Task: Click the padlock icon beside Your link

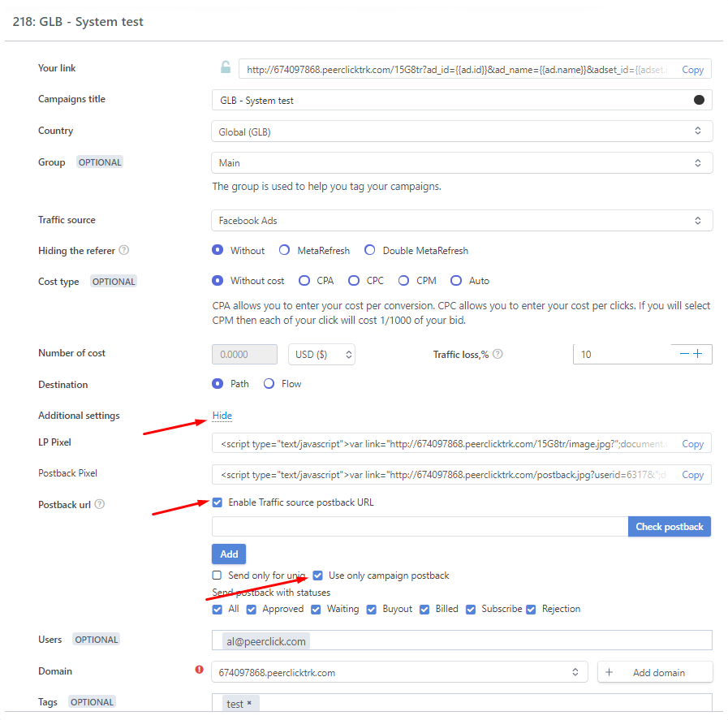Action: coord(226,67)
